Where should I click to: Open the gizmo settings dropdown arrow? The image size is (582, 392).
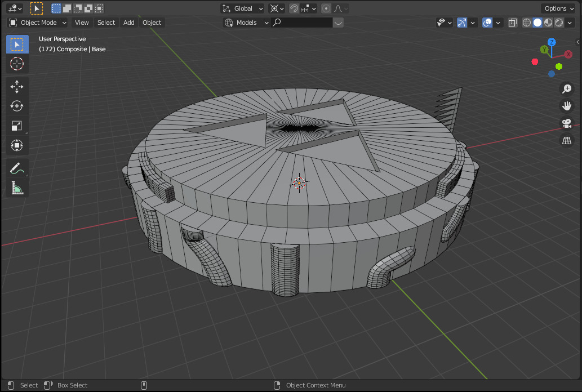(473, 23)
